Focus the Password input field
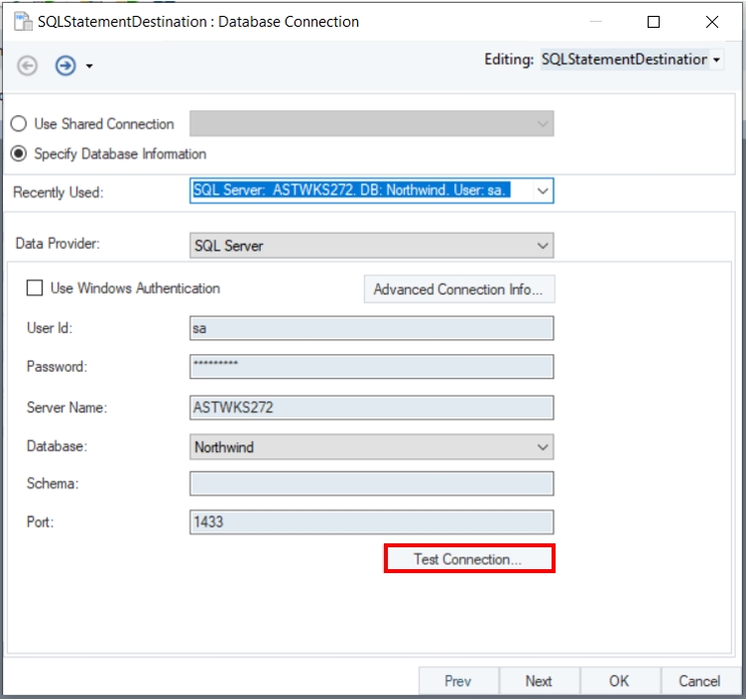This screenshot has width=748, height=700. (371, 367)
